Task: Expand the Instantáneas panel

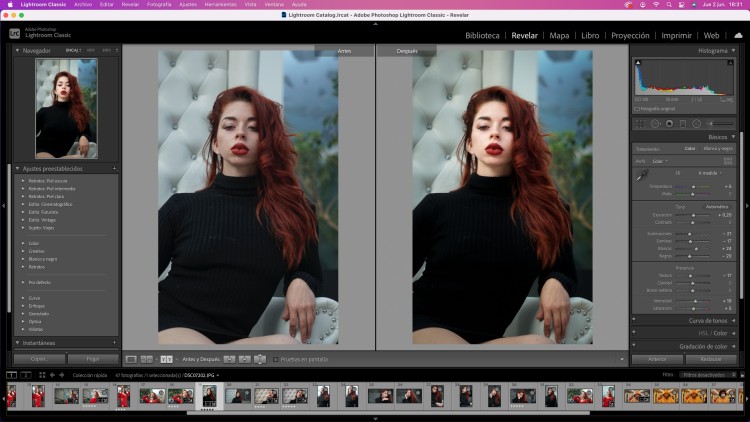Action: [x=18, y=343]
